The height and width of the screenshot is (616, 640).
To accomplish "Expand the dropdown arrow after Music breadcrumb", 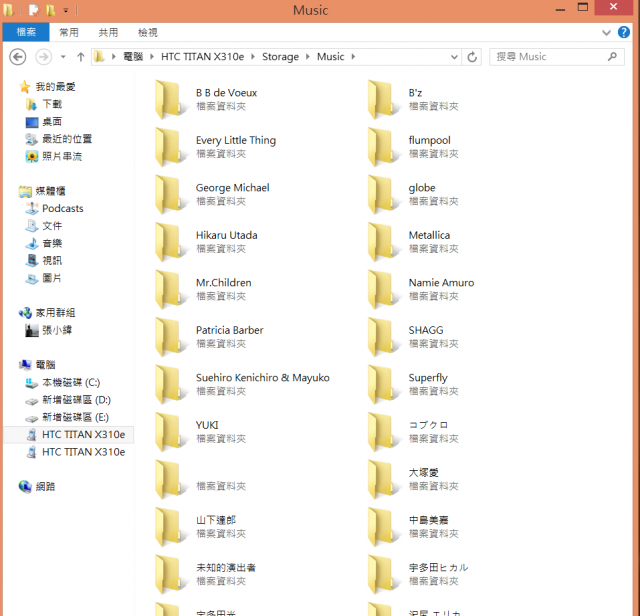I will pos(353,57).
